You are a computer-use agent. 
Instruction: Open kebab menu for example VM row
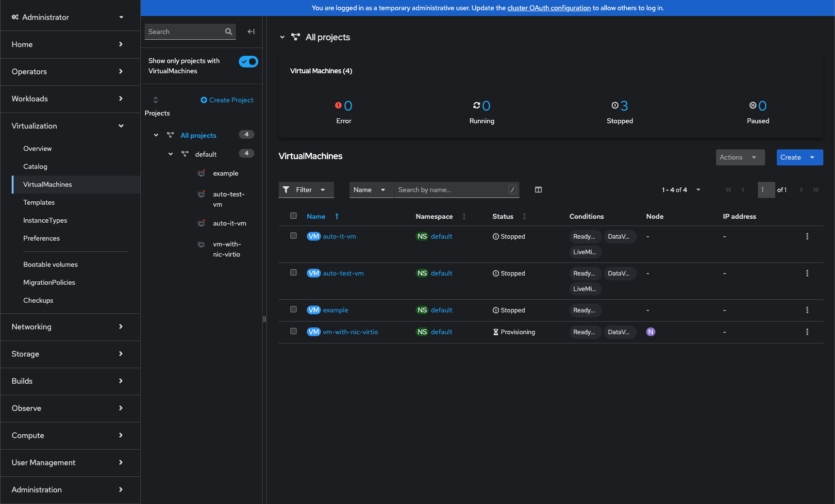807,310
